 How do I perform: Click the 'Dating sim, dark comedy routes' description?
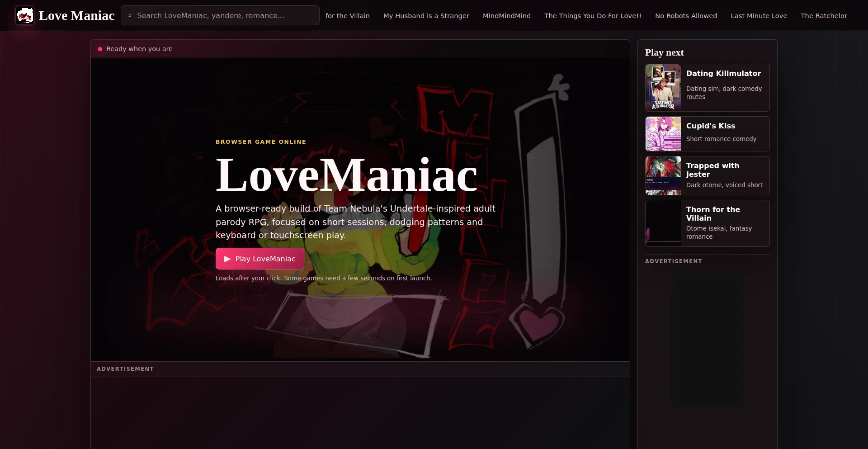[x=724, y=93]
